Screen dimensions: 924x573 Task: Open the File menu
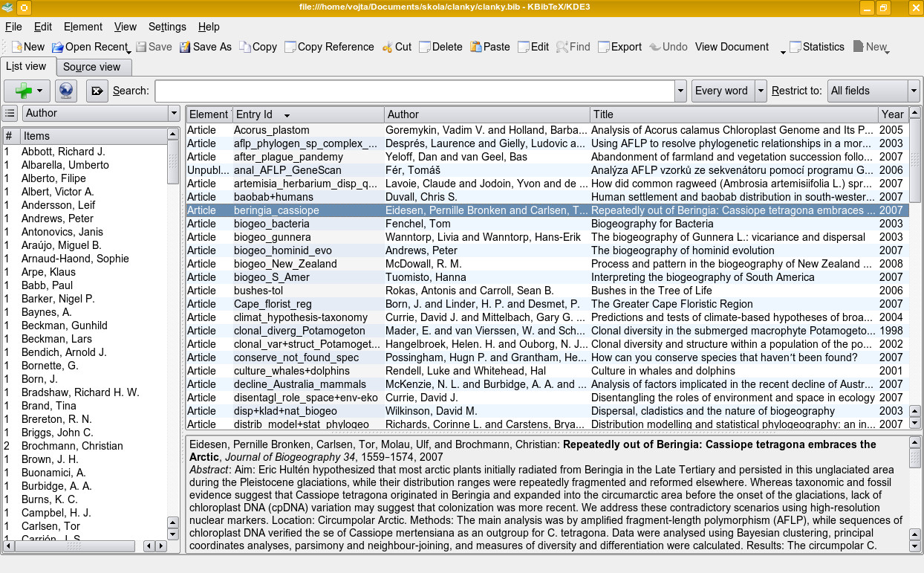tap(13, 27)
